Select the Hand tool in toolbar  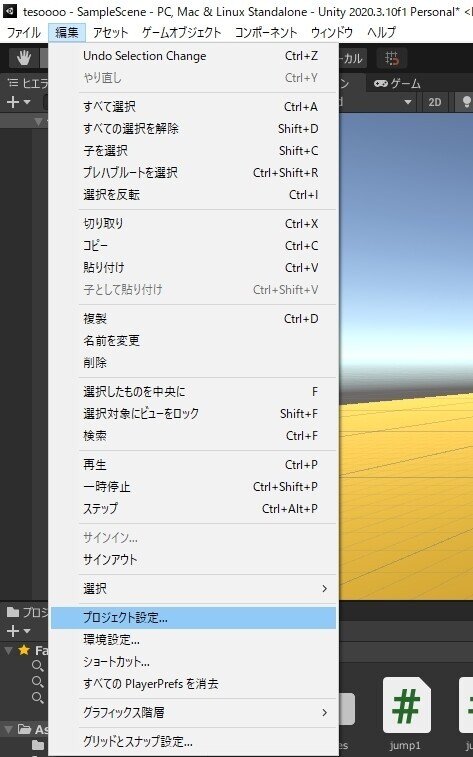(24, 58)
